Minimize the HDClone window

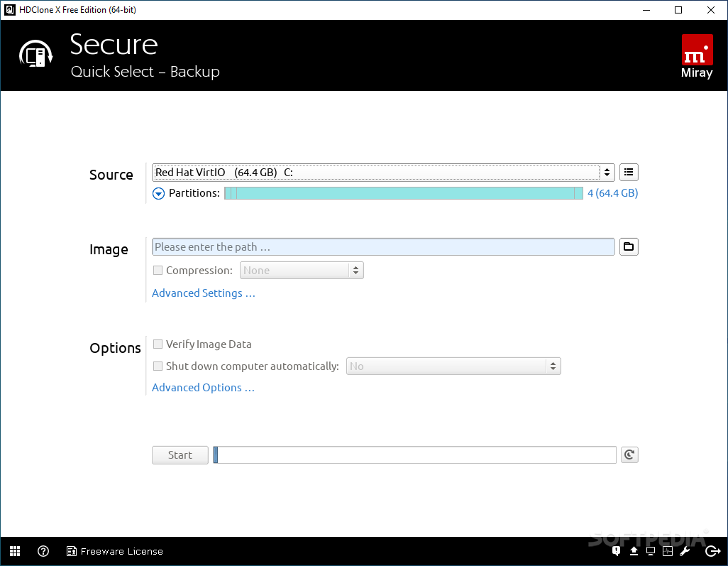click(646, 10)
